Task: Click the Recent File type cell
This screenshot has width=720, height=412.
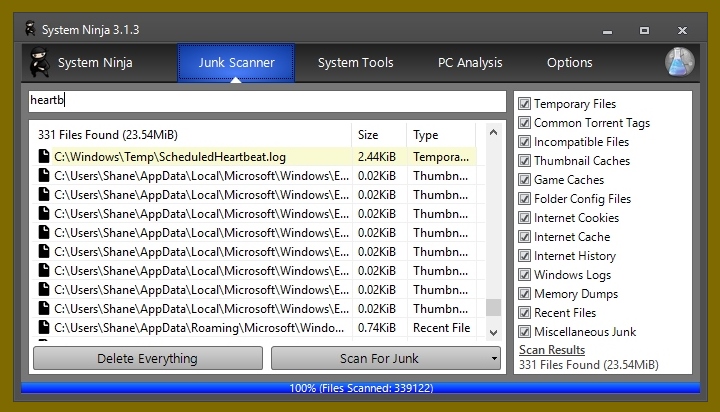Action: click(x=441, y=327)
